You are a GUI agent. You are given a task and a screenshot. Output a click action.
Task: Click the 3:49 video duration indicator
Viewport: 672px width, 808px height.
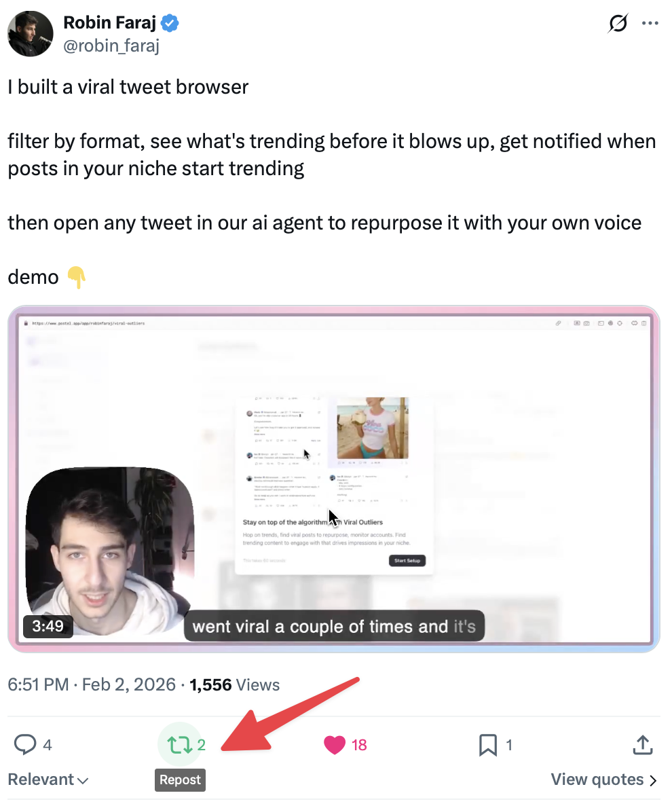coord(48,627)
